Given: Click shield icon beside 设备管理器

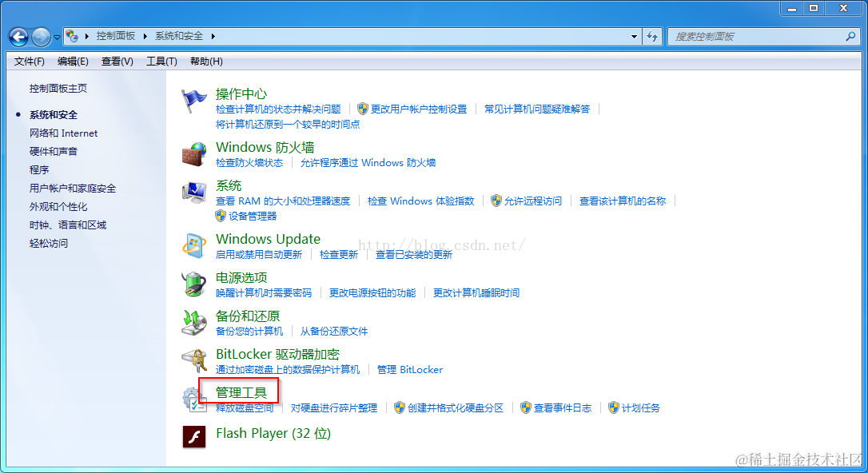Looking at the screenshot, I should pos(221,216).
